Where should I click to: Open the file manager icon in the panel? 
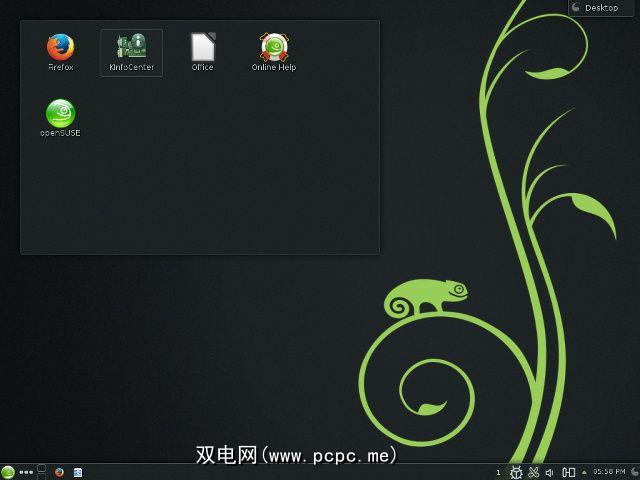78,473
